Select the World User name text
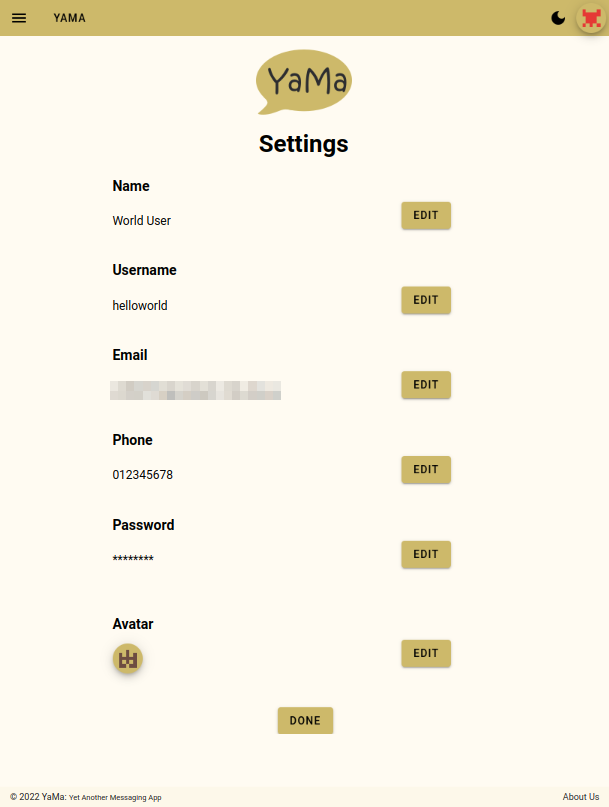The width and height of the screenshot is (609, 807). click(142, 221)
